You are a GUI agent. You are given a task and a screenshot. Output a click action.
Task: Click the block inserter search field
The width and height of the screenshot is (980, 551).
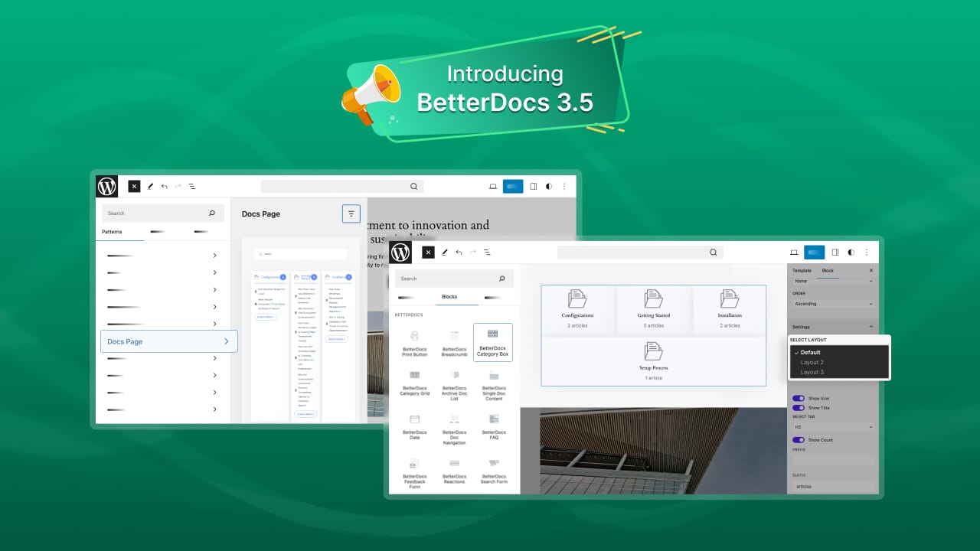coord(453,279)
